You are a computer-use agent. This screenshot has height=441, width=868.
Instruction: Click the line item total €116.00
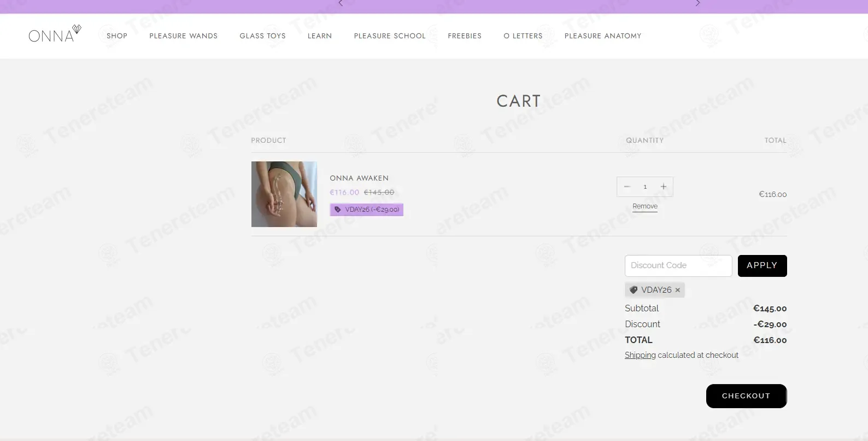[x=773, y=194]
